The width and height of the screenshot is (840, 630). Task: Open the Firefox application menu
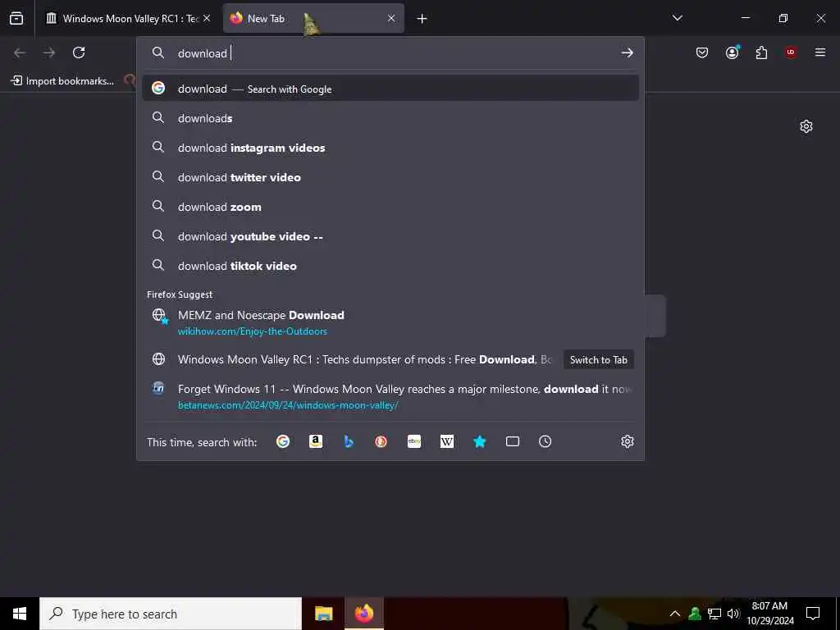pyautogui.click(x=820, y=52)
